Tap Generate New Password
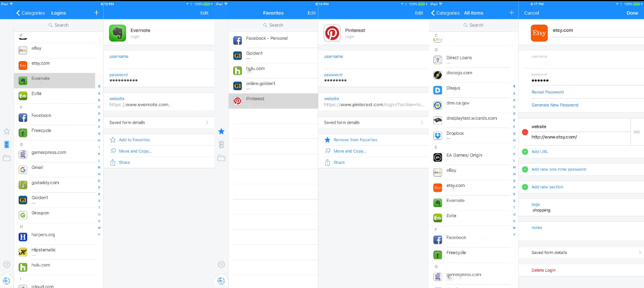Viewport: 644px width, 288px height. click(555, 105)
